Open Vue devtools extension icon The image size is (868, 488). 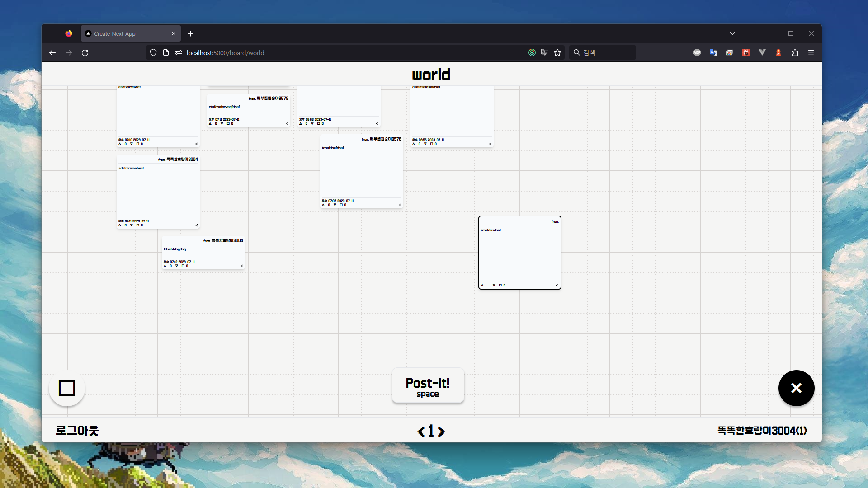(x=762, y=53)
